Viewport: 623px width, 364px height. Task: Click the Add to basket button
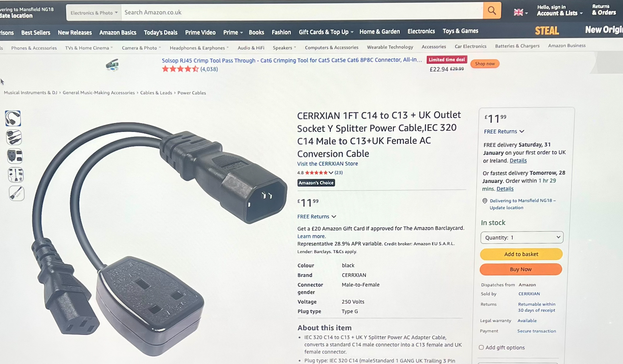(x=521, y=254)
